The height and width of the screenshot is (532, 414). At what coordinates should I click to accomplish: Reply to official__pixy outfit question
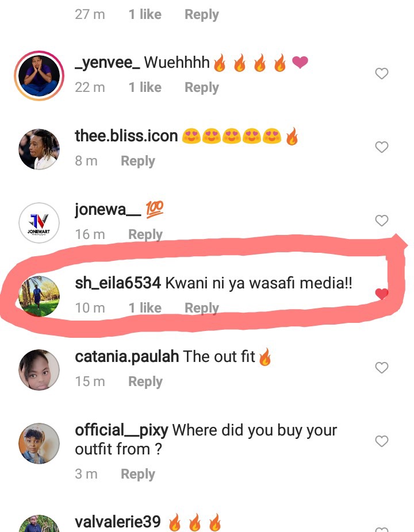coord(138,475)
